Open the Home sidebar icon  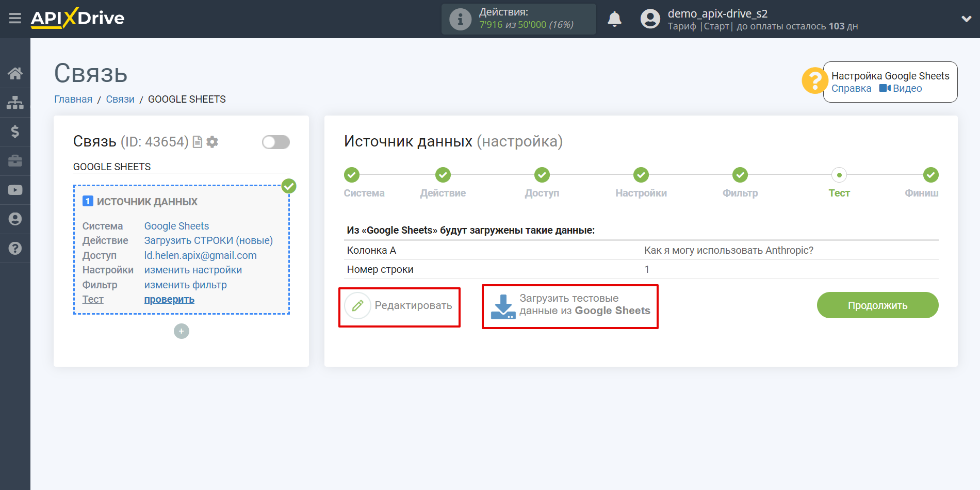click(x=15, y=73)
